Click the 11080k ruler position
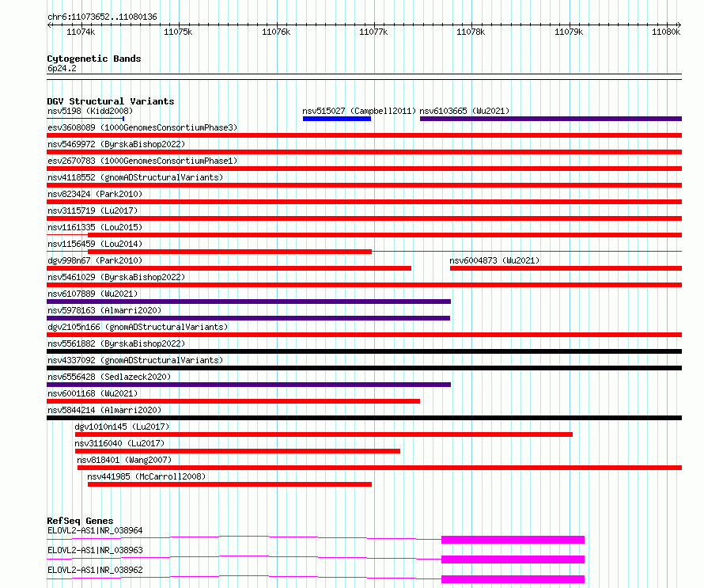Screen dimensions: 704x588 [666, 32]
